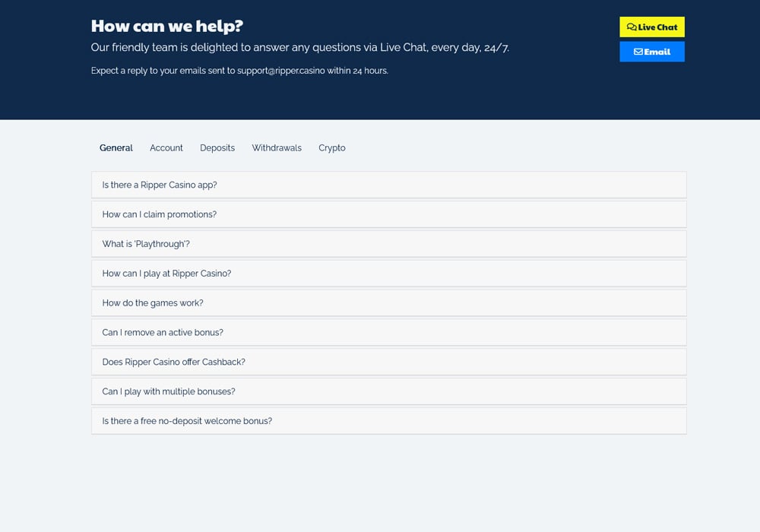Screen dimensions: 760x532
Task: Open 'Is there a free no-deposit welcome bonus?'
Action: click(388, 421)
